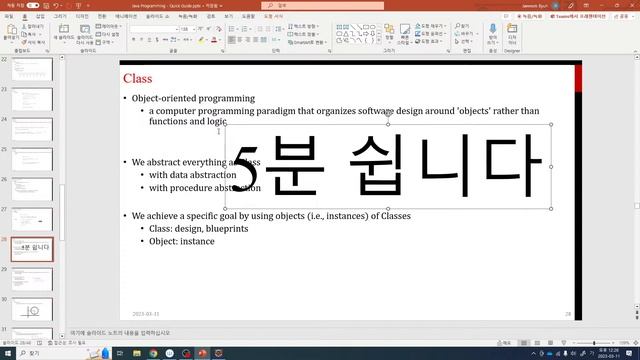Click the Shape Outline button
This screenshot has height=360, width=640.
coord(430,34)
